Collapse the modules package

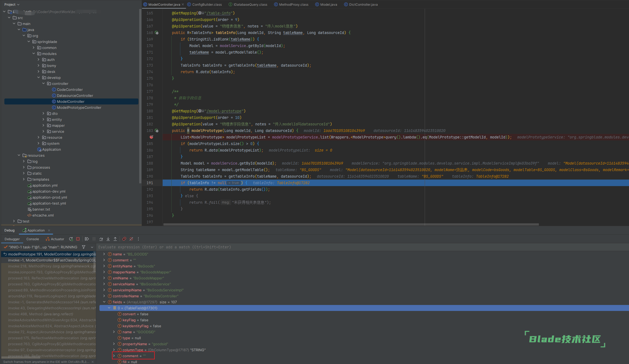[x=34, y=54]
